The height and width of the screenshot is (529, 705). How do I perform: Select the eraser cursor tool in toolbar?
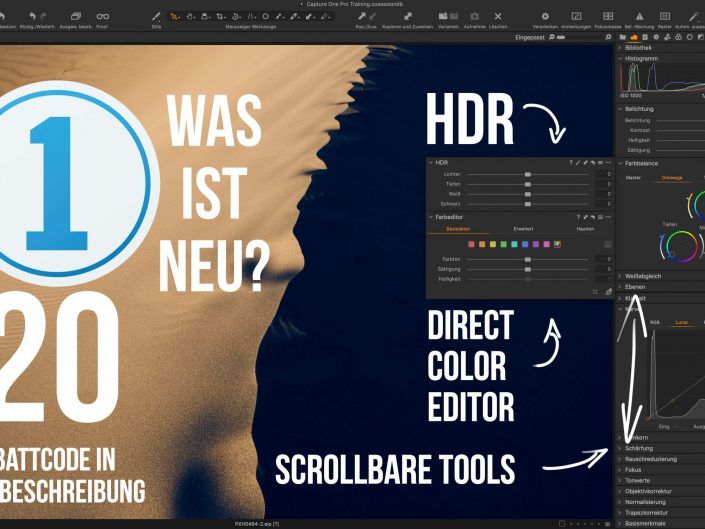[325, 17]
